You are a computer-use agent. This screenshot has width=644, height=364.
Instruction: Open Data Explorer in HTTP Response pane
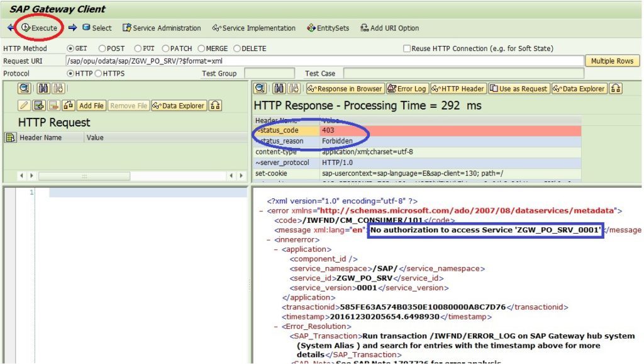pyautogui.click(x=579, y=88)
